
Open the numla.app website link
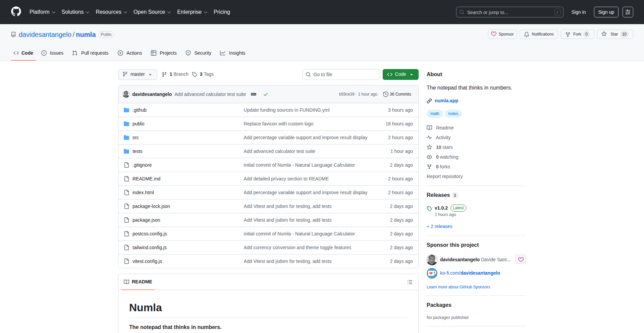(446, 101)
